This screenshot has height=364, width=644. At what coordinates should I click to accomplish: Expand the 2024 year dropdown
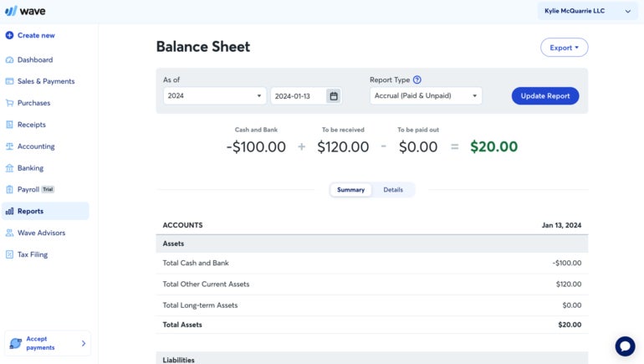[214, 96]
